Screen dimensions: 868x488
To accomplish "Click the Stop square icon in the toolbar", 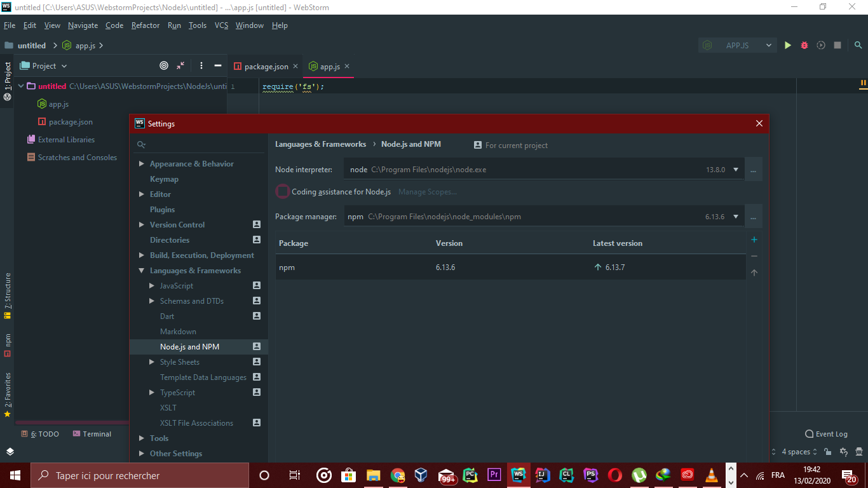I will click(837, 45).
